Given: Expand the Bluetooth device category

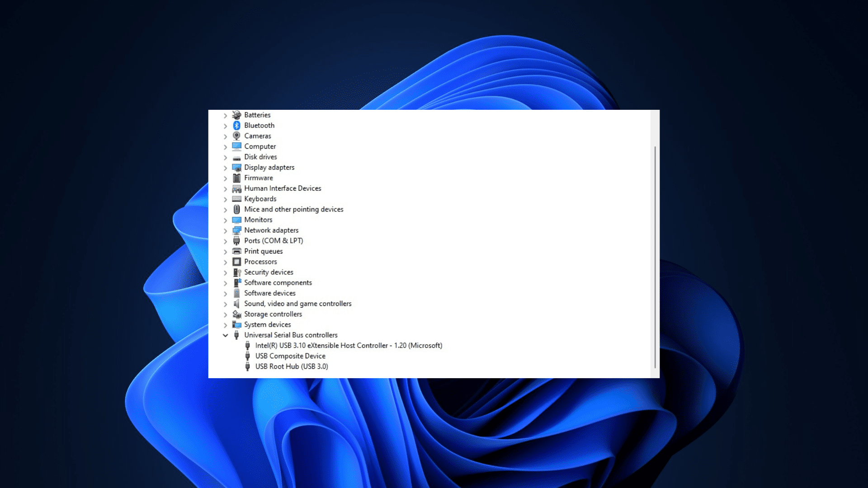Looking at the screenshot, I should (225, 125).
